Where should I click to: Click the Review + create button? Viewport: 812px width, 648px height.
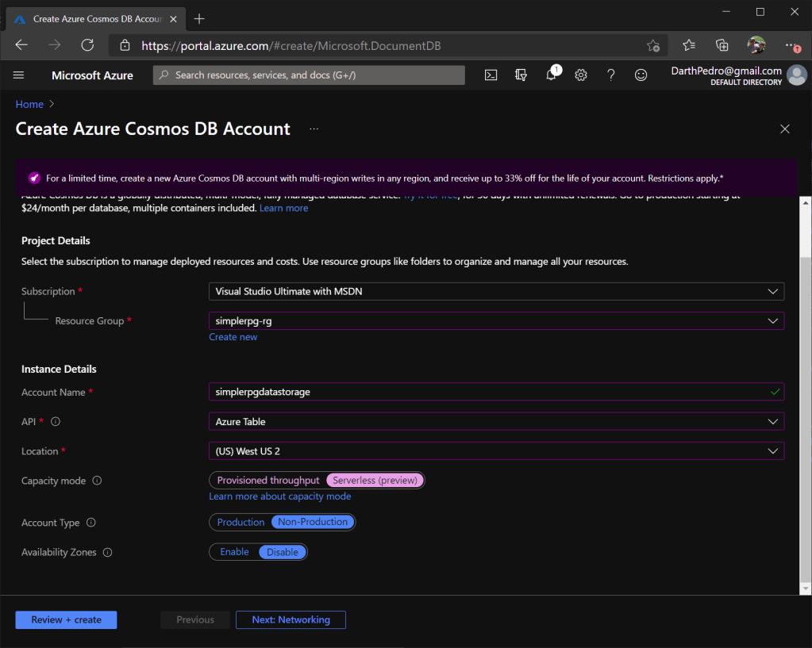[x=66, y=619]
